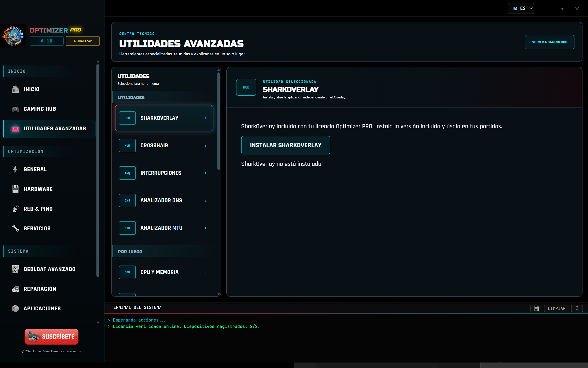Expand the SharkOverlay entry chevron
588x368 pixels.
tap(205, 118)
